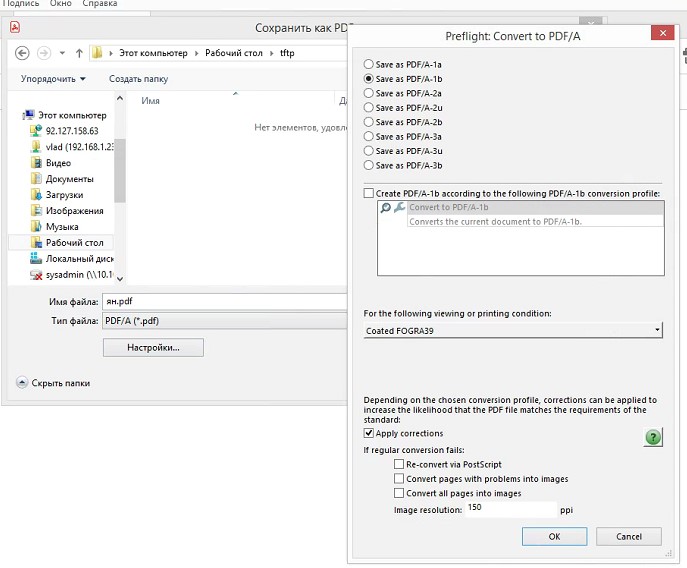Click the Скрыть папки collapse icon
The image size is (687, 568).
[21, 383]
